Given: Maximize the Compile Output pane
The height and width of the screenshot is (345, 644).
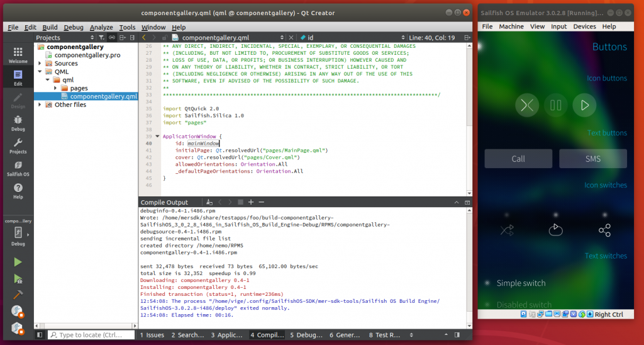Looking at the screenshot, I should click(x=467, y=202).
